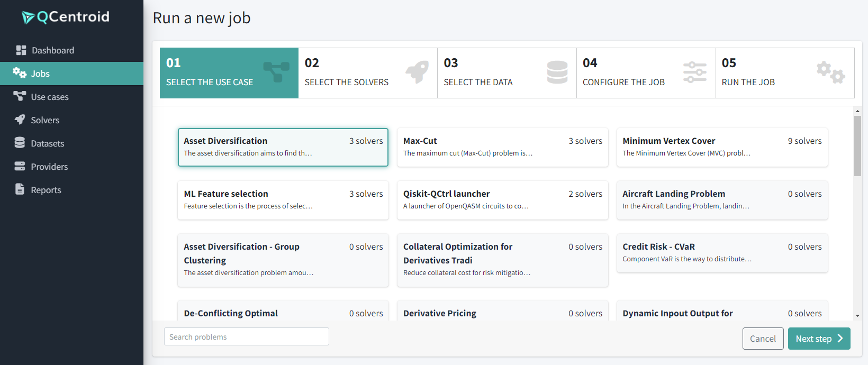This screenshot has height=365, width=868.
Task: Select the Max-Cut use case card
Action: coord(502,147)
